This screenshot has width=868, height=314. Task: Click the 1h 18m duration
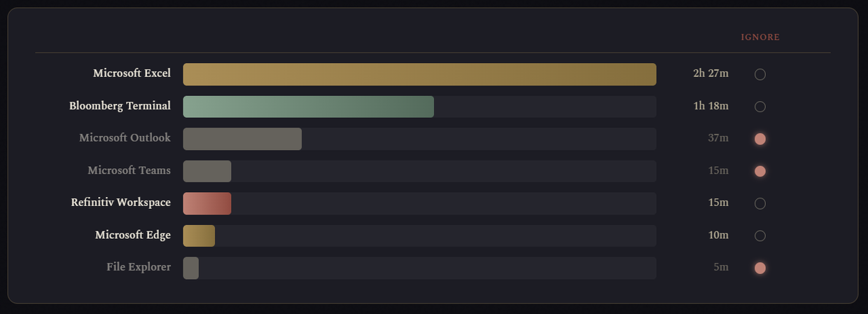pyautogui.click(x=710, y=106)
